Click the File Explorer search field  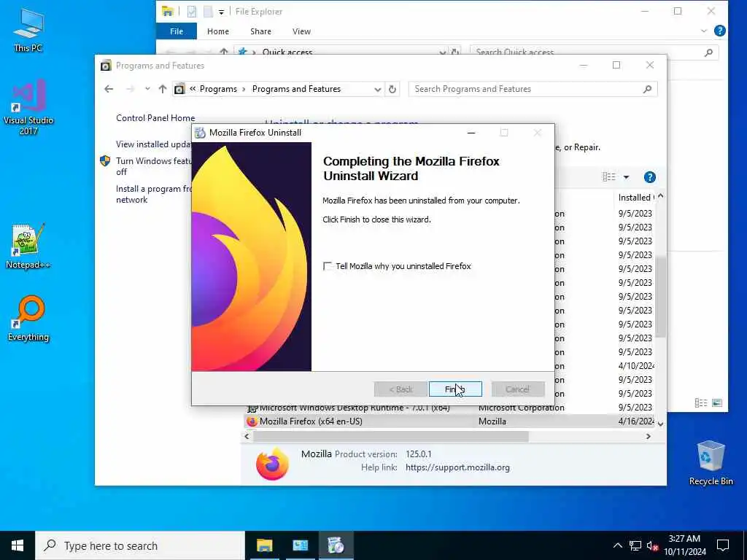click(x=594, y=52)
